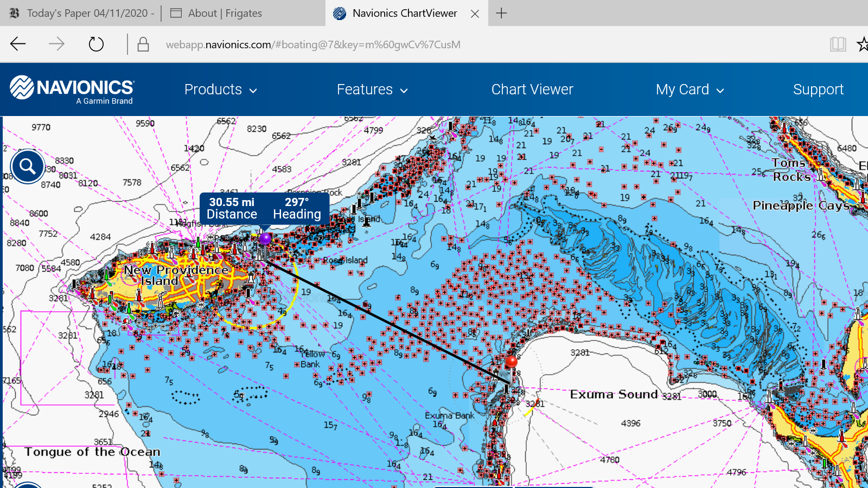Click the Navionics Garmin Brand logo
The height and width of the screenshot is (488, 868).
click(72, 89)
